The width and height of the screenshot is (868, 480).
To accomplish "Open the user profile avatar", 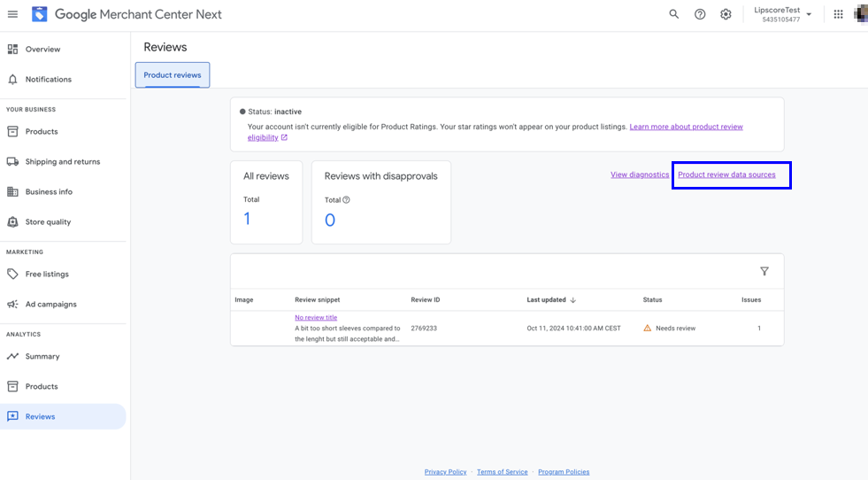I will point(862,14).
